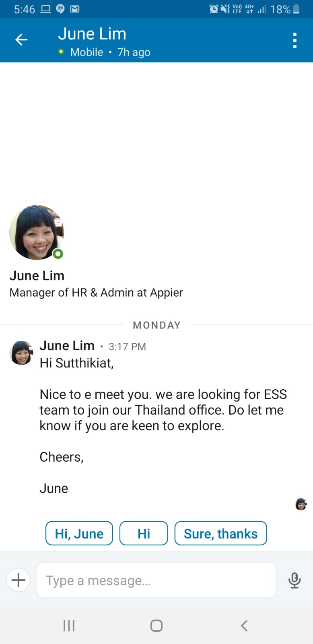Tap the plus attachment icon

pos(19,580)
